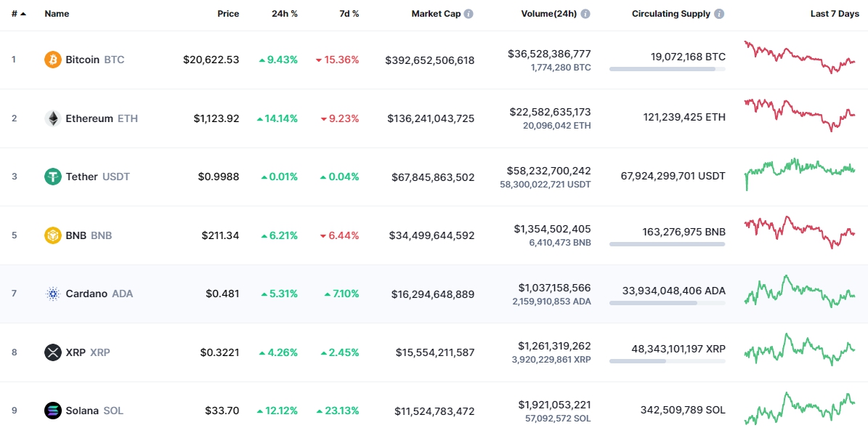This screenshot has height=436, width=868.
Task: Click Bitcoin's price $20,622.53
Action: coord(211,60)
